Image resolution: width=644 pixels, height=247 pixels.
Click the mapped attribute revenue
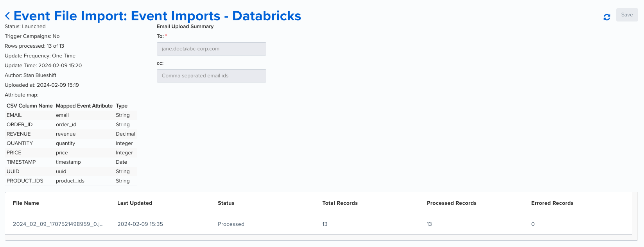[x=66, y=134]
